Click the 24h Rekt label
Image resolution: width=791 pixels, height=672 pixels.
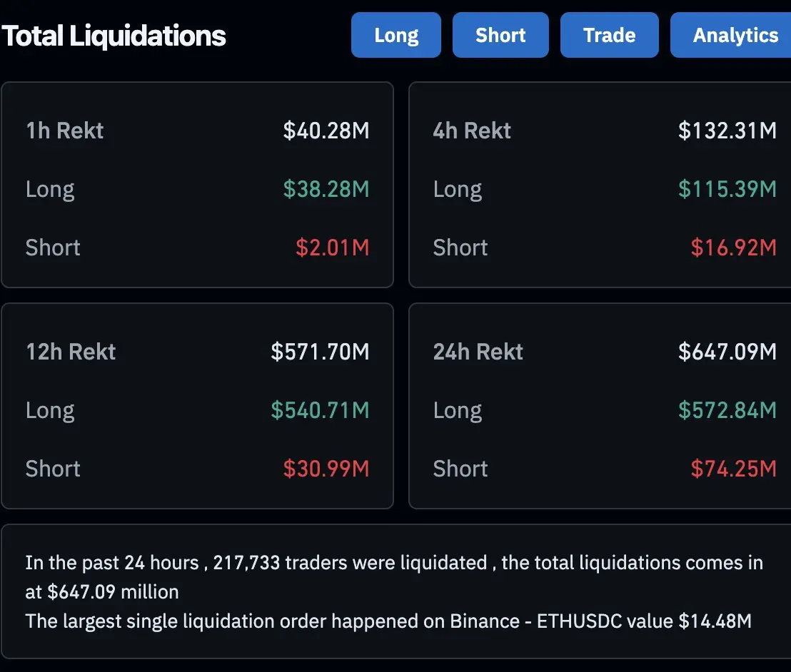[478, 352]
